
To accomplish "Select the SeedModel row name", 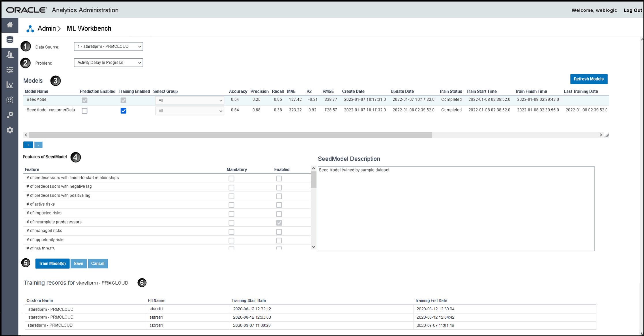I will click(37, 100).
